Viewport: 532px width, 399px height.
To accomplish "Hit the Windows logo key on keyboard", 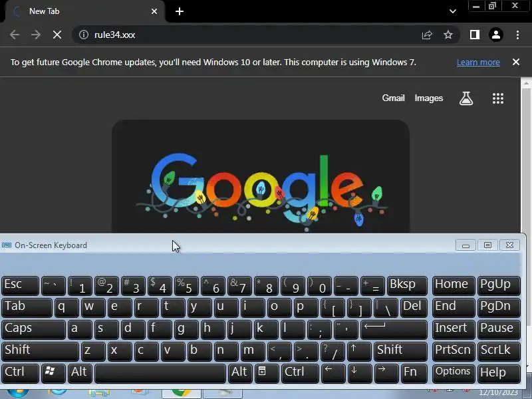I will tap(53, 373).
